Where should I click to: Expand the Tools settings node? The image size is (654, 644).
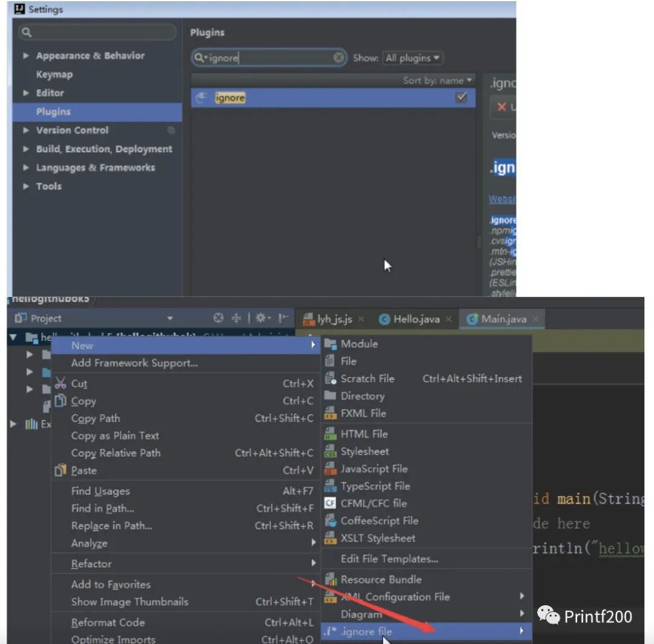[x=26, y=186]
